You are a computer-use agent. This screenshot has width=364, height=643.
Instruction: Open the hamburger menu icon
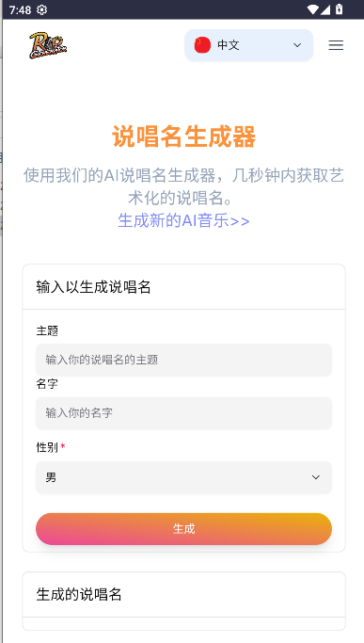click(x=336, y=45)
